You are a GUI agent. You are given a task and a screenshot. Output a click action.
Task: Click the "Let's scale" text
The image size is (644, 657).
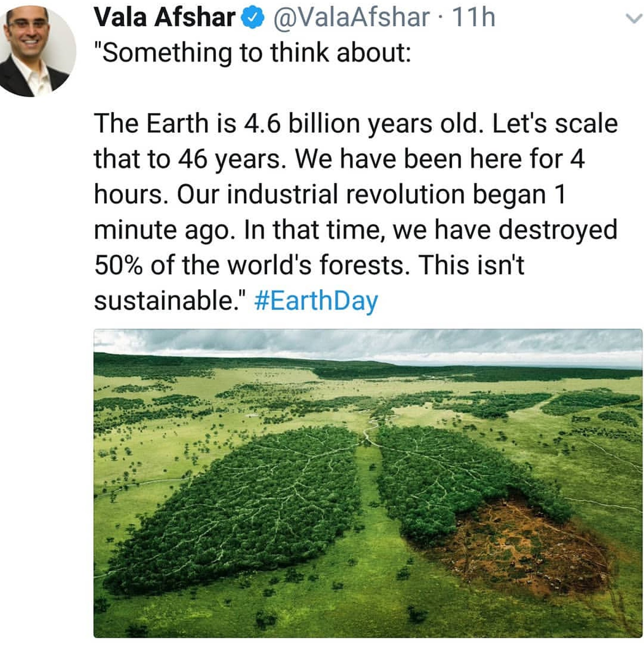point(555,123)
